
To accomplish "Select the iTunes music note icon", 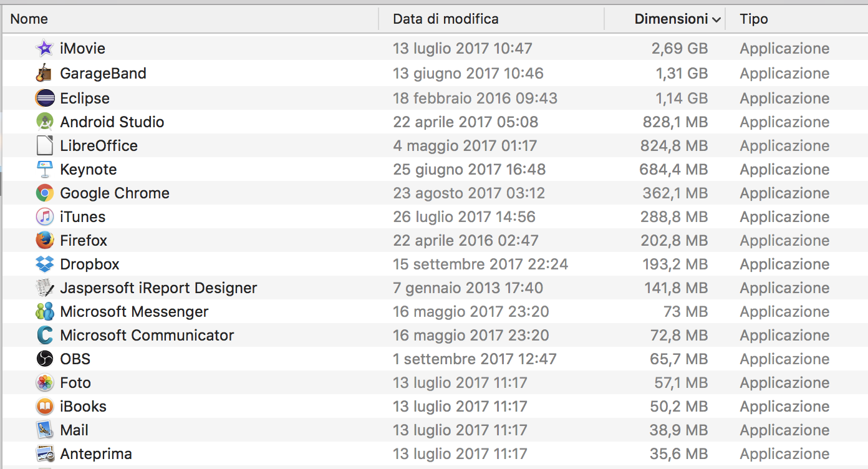I will [44, 216].
